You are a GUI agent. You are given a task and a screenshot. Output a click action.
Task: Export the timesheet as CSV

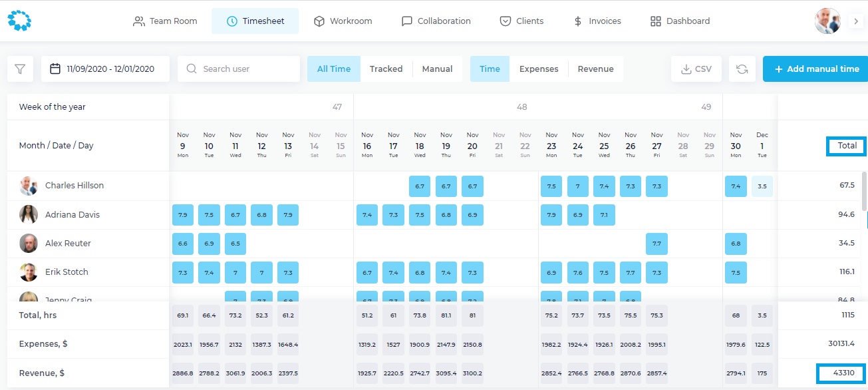[696, 69]
